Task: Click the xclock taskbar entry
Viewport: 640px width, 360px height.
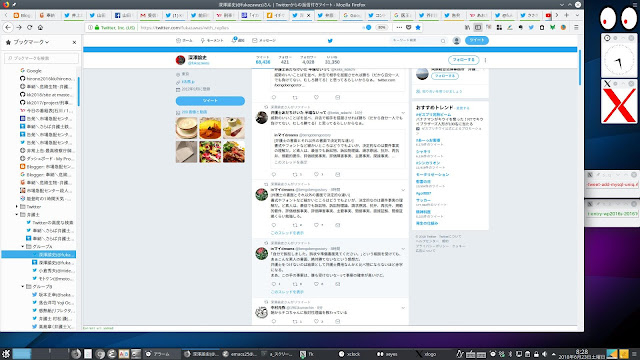Action: tap(350, 354)
